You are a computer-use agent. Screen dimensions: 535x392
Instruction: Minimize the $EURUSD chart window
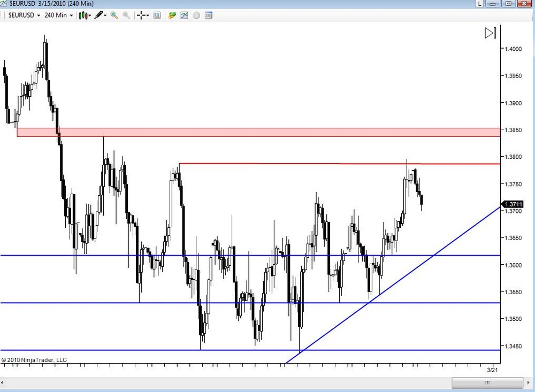coord(493,3)
